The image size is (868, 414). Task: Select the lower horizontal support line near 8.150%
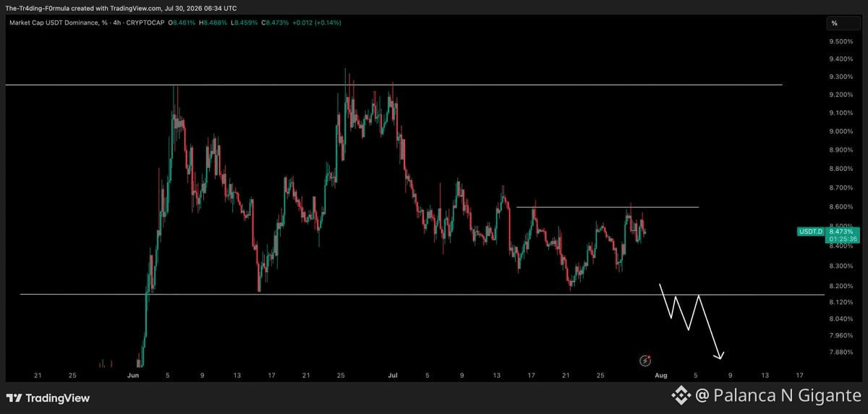422,295
